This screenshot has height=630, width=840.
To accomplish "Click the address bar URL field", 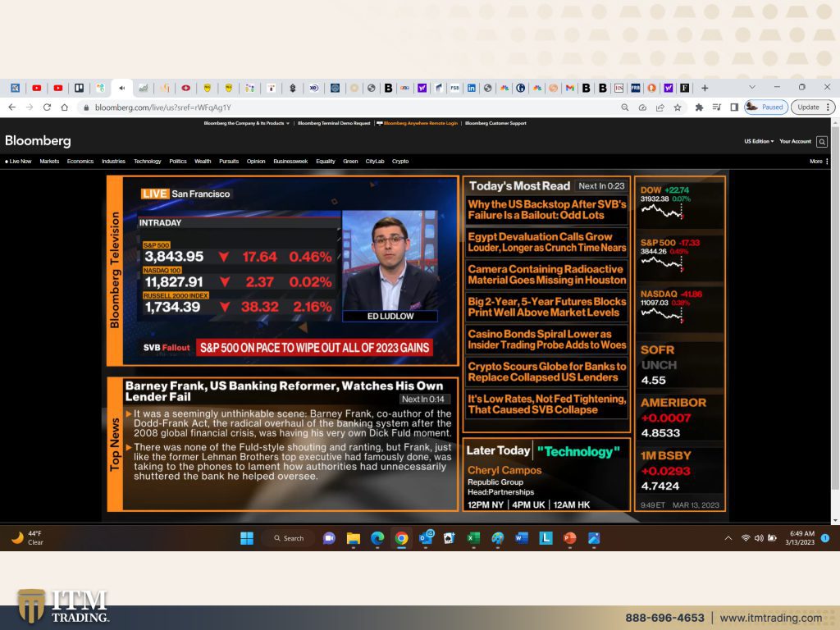I will [348, 107].
